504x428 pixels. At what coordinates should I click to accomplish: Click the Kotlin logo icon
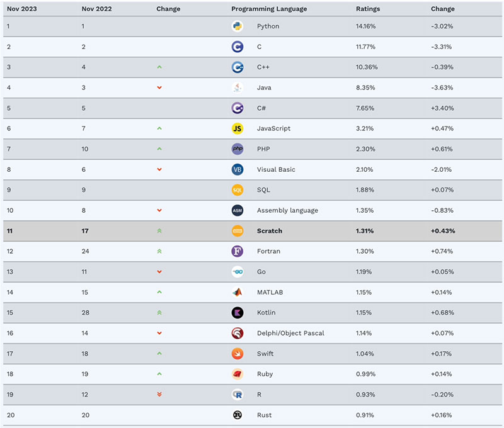coord(238,313)
